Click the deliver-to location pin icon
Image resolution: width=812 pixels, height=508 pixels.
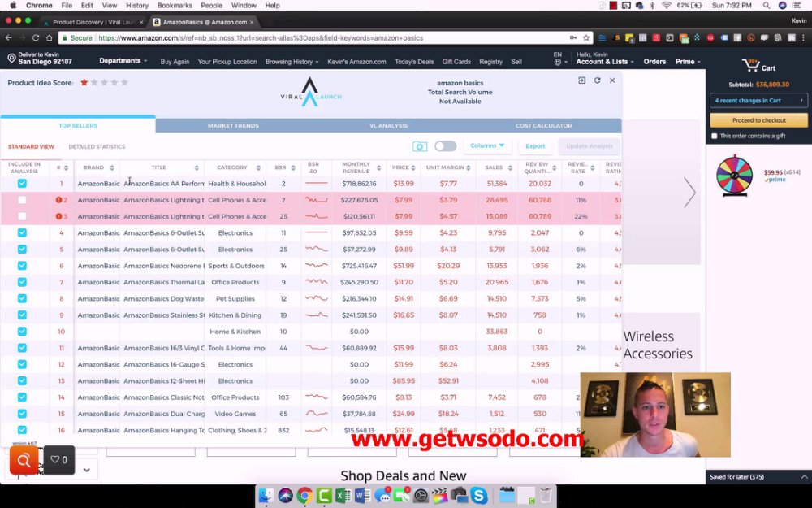tap(11, 58)
